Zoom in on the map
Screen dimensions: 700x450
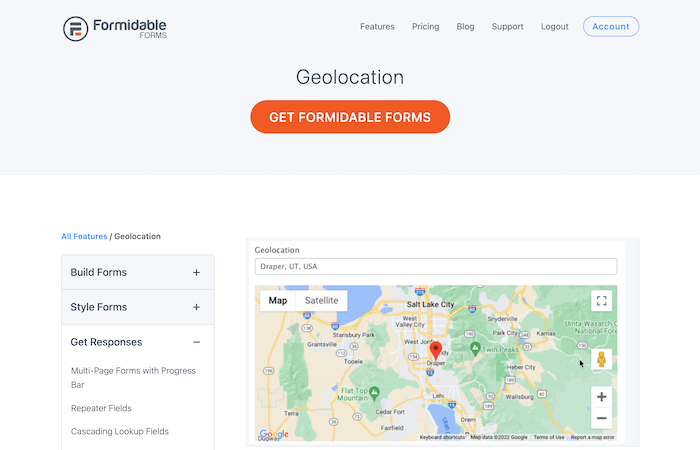tap(601, 396)
